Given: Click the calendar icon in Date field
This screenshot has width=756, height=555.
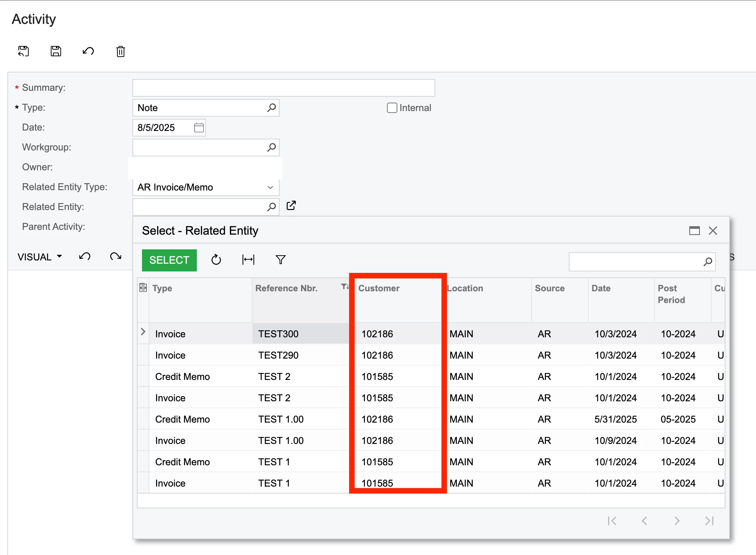Looking at the screenshot, I should pos(199,128).
